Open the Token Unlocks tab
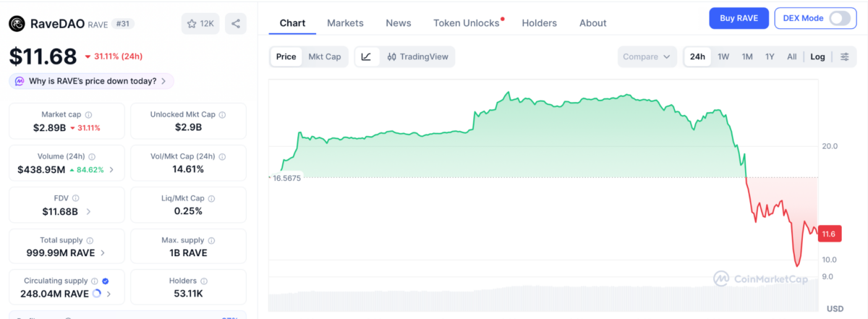The height and width of the screenshot is (319, 868). 467,23
